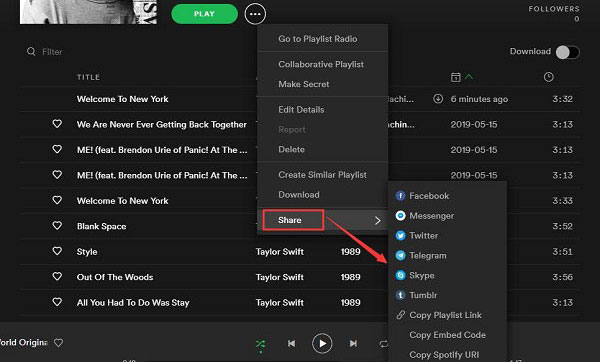600x362 pixels.
Task: Open 1989 album on All You Had To Do Was Stay row
Action: pos(351,303)
